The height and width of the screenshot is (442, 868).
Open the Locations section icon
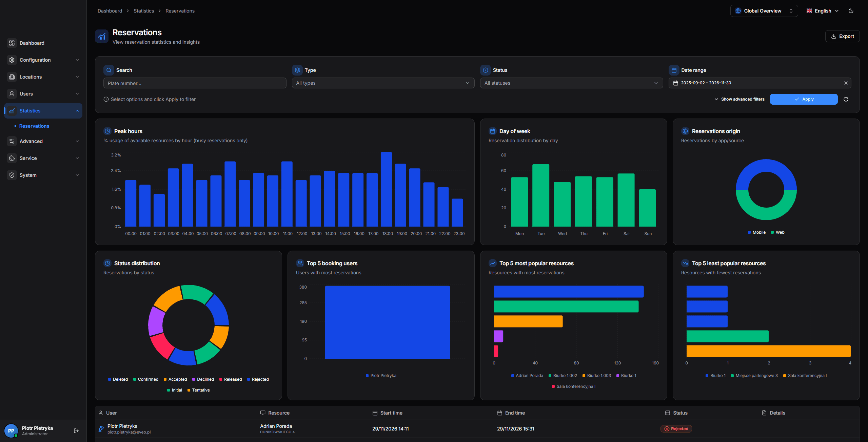click(12, 77)
